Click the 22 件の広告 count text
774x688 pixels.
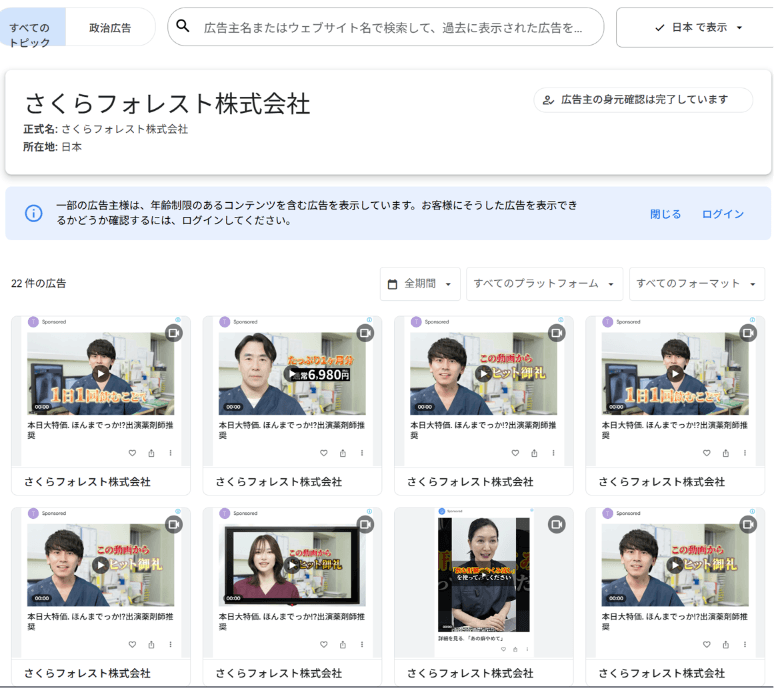point(39,284)
